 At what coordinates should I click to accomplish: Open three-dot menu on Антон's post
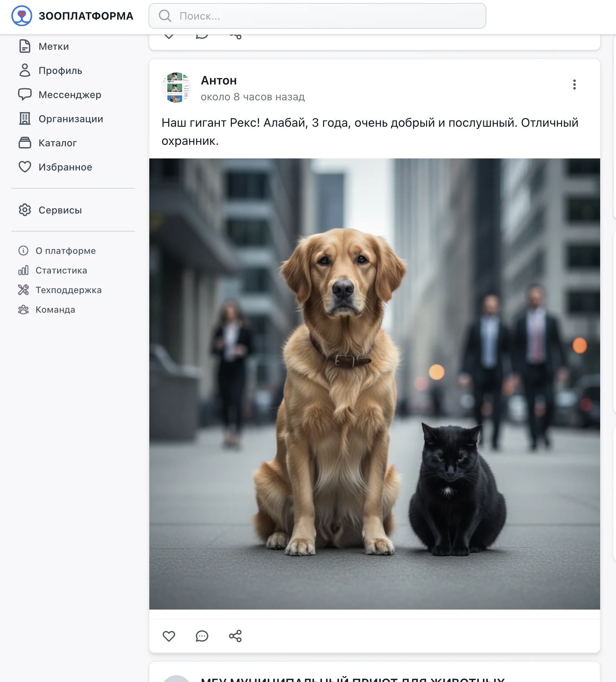click(x=574, y=84)
